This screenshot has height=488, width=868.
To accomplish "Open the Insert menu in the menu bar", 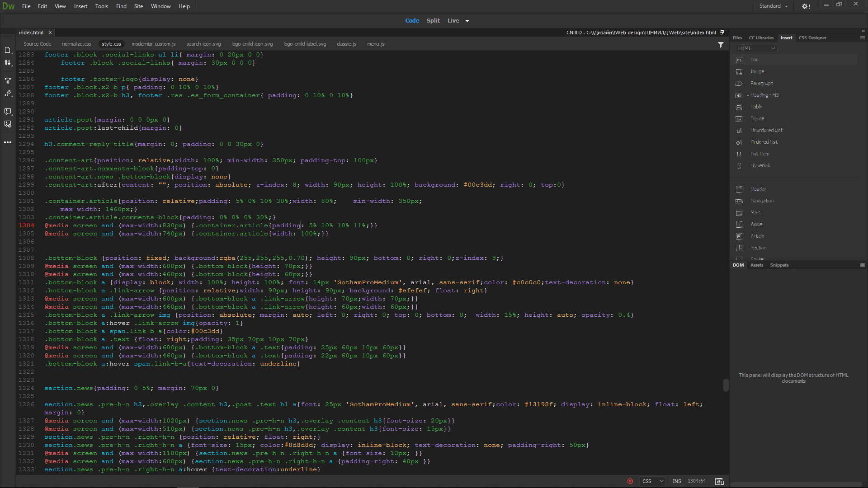I will [80, 6].
